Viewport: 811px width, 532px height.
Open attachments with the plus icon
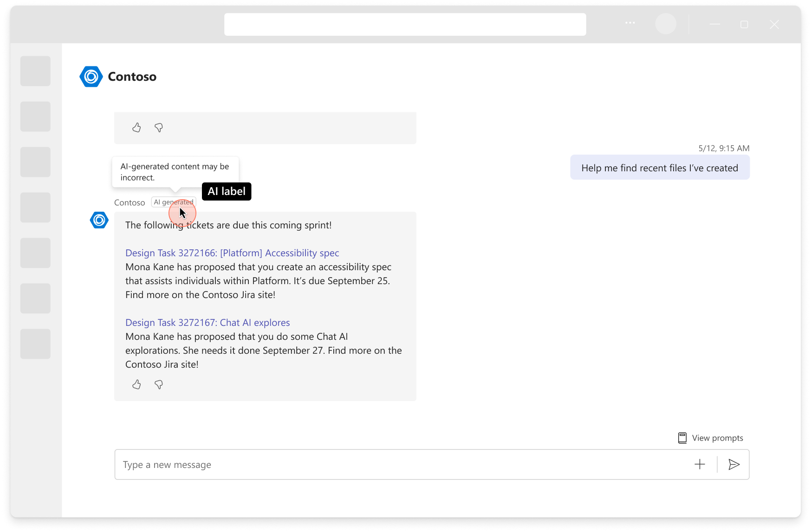699,464
